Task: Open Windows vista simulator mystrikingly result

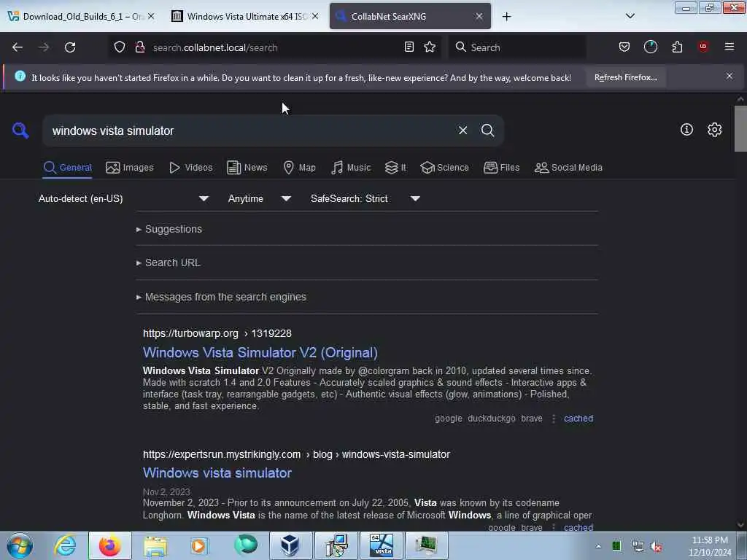Action: pos(217,472)
